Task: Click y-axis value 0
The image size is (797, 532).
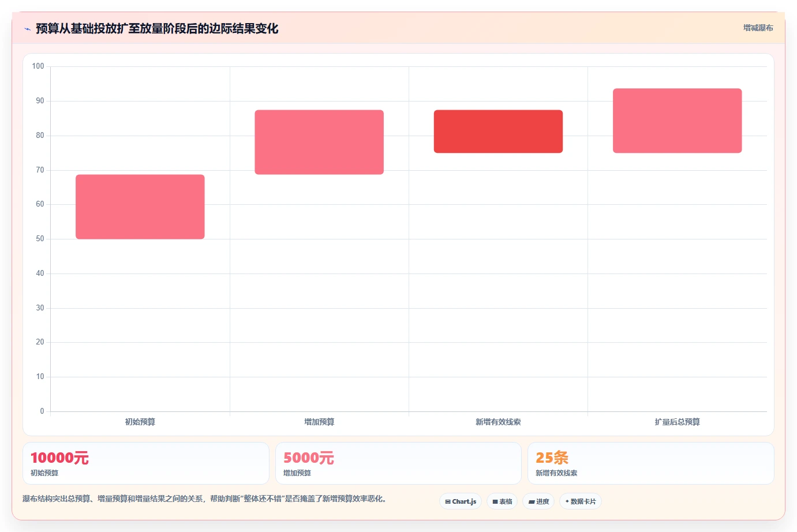Action: (x=42, y=411)
